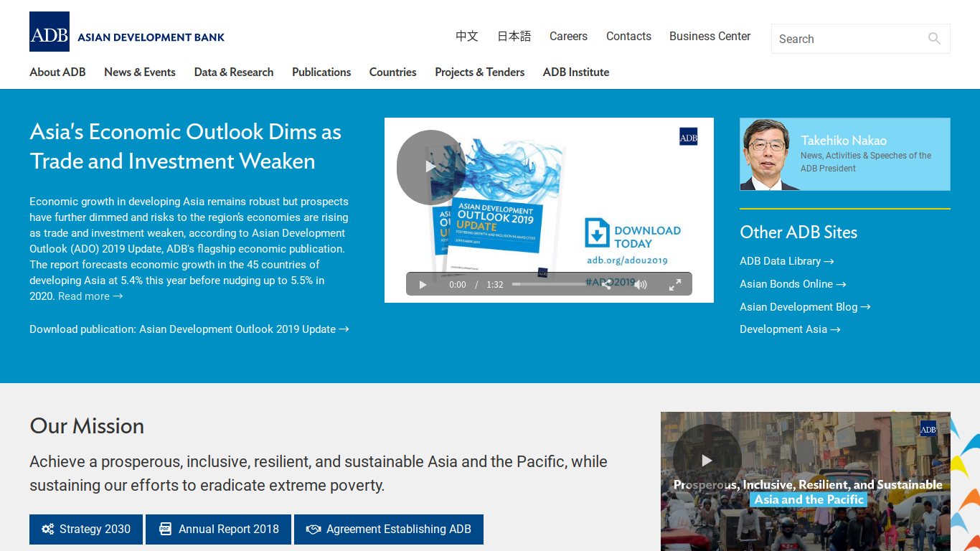Screen dimensions: 980x551
Task: Open the Business Center link
Action: point(710,36)
